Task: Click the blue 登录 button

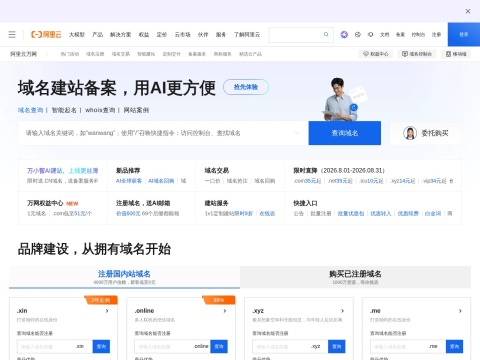Action: 464,34
